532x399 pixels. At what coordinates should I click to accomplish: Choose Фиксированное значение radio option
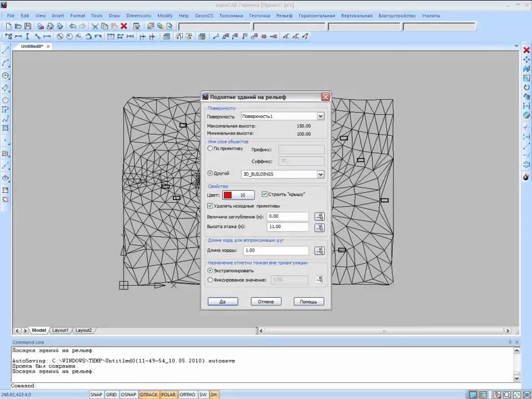point(210,280)
